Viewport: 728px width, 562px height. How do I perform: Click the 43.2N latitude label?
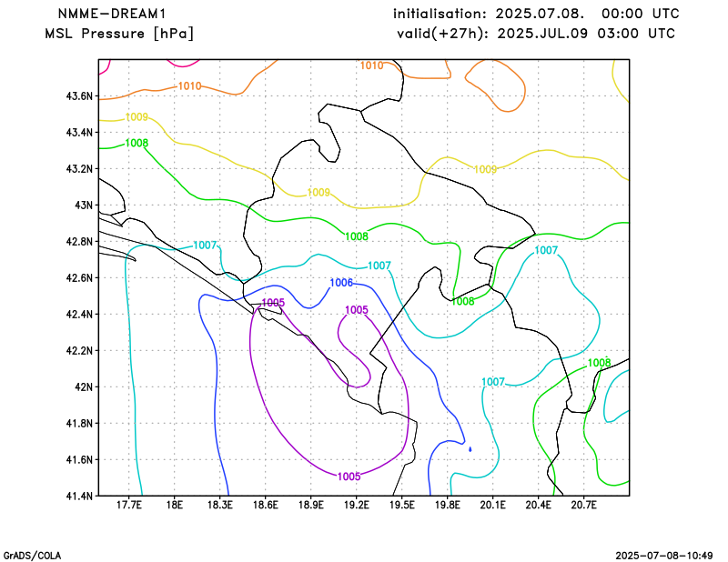pyautogui.click(x=79, y=168)
